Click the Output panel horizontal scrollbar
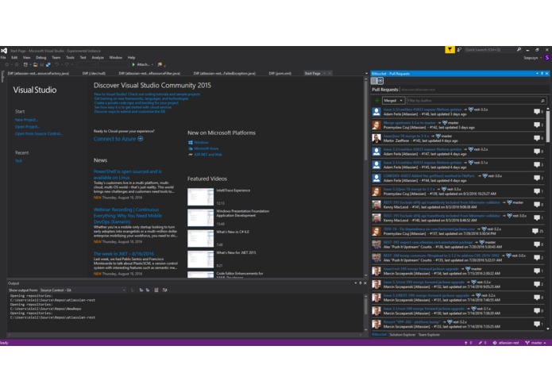 point(185,335)
